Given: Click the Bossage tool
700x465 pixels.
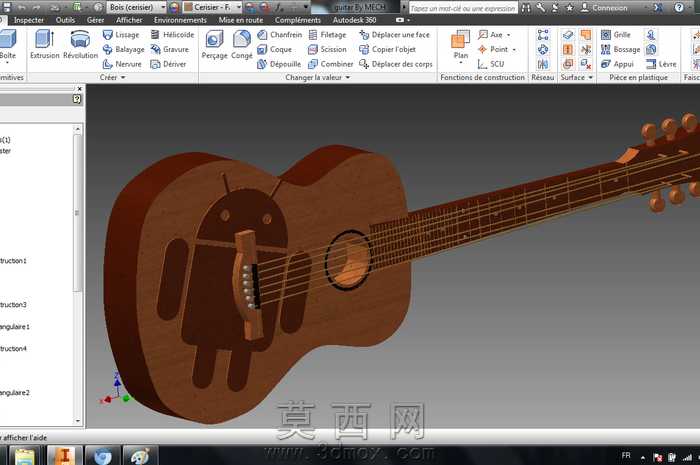Looking at the screenshot, I should click(x=620, y=49).
